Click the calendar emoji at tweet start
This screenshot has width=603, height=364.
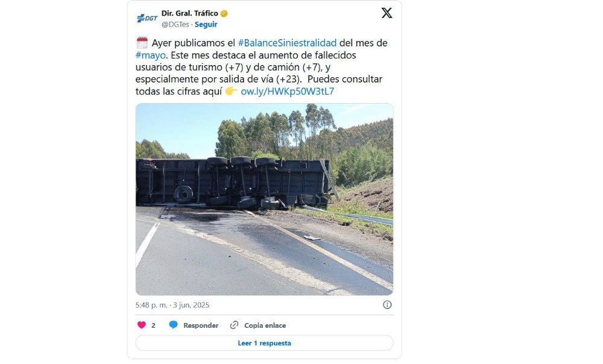coord(142,43)
